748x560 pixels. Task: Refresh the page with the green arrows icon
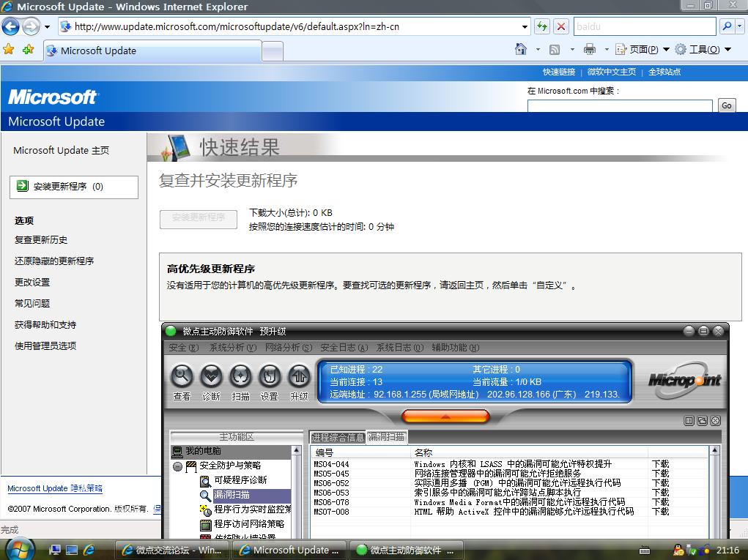coord(542,26)
